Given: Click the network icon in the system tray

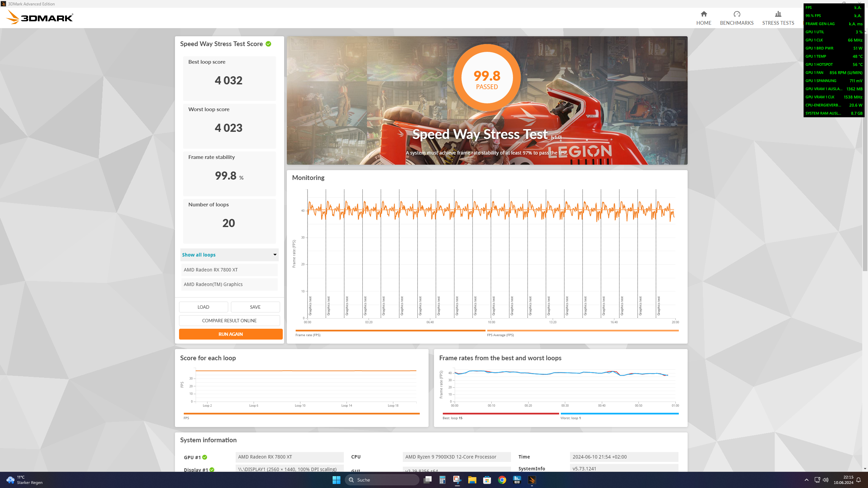Looking at the screenshot, I should click(x=817, y=480).
